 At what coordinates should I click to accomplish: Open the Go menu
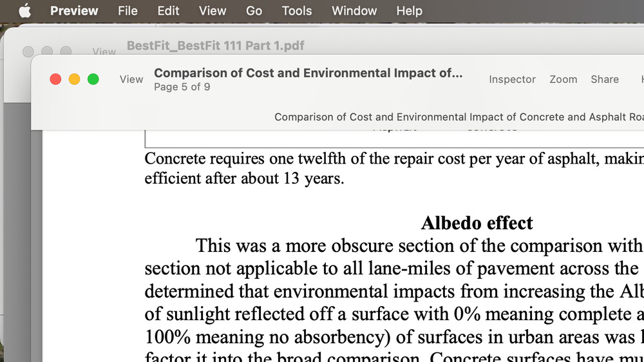tap(254, 11)
